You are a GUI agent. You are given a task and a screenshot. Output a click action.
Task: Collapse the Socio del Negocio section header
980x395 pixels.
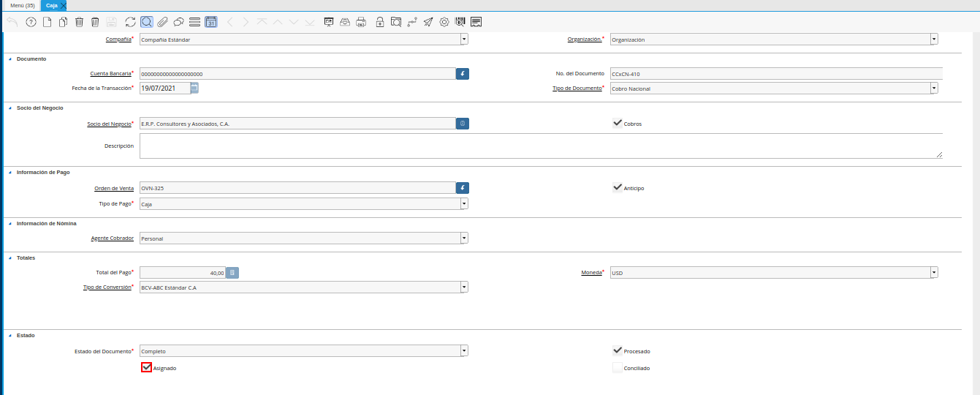point(10,108)
